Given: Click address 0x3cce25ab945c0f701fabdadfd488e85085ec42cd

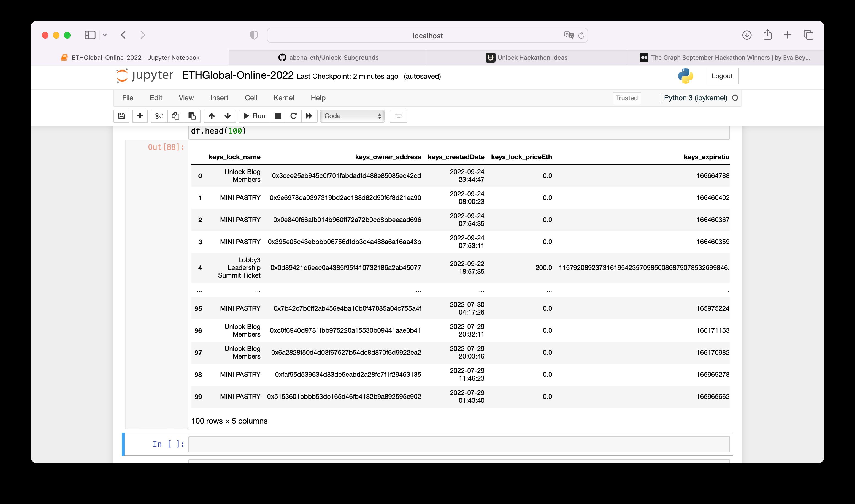Looking at the screenshot, I should coord(346,176).
